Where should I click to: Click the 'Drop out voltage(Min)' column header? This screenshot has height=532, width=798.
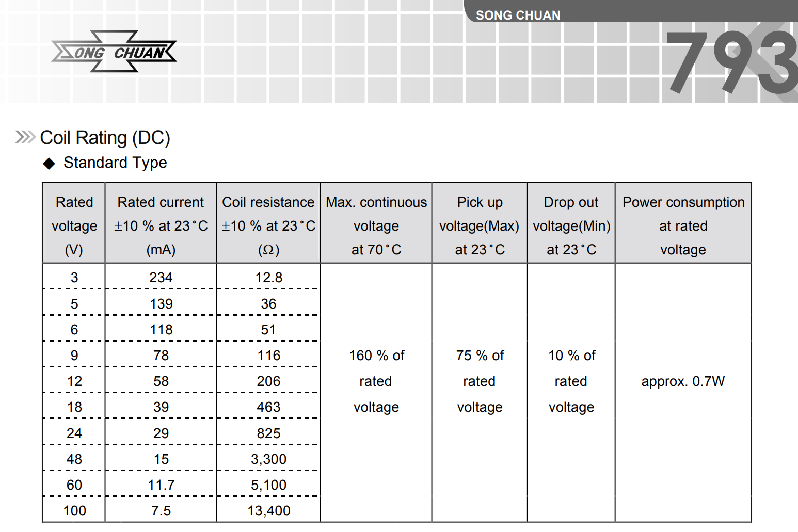571,223
